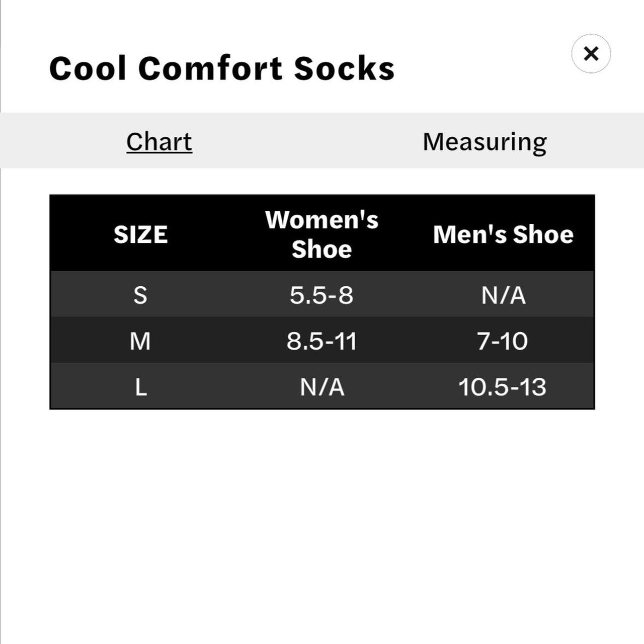Click the size chart table

[322, 302]
